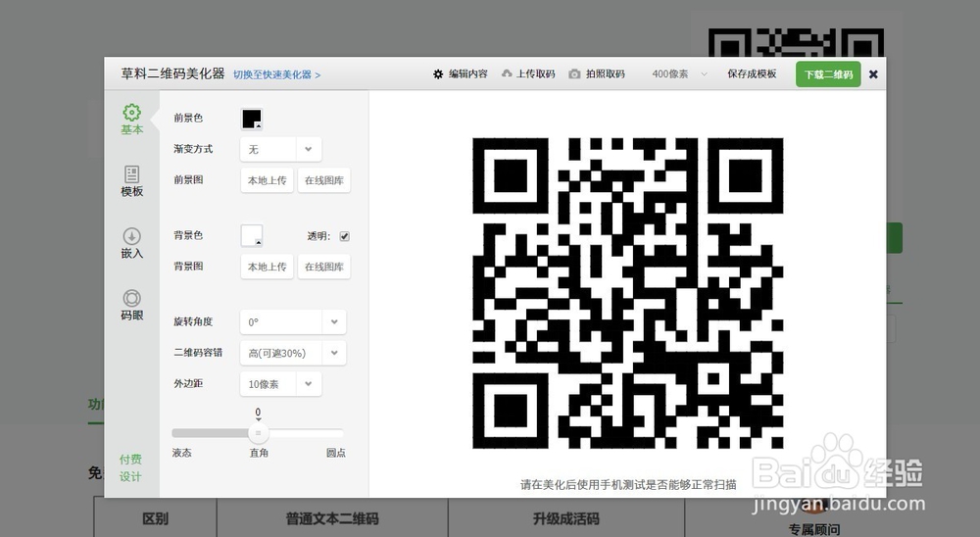Click the 液态 slider label
980x537 pixels.
click(x=182, y=453)
